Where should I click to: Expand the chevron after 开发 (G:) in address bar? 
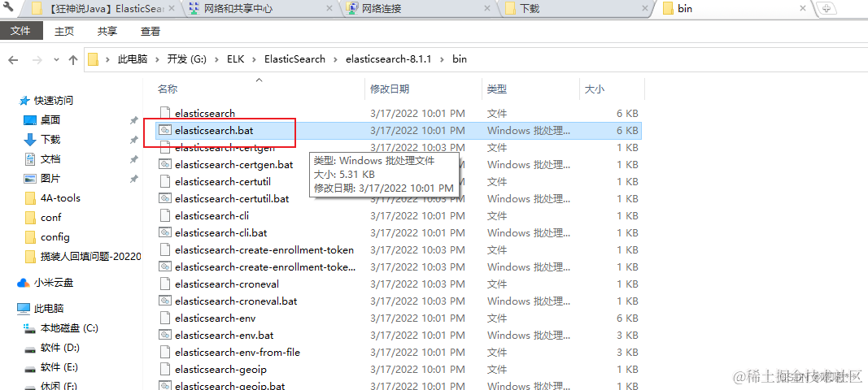click(x=217, y=59)
